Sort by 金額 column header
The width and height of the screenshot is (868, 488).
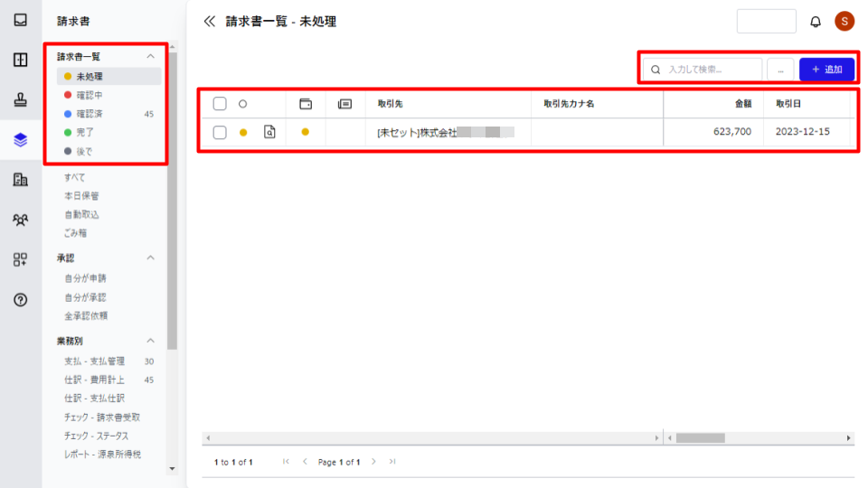(x=743, y=103)
